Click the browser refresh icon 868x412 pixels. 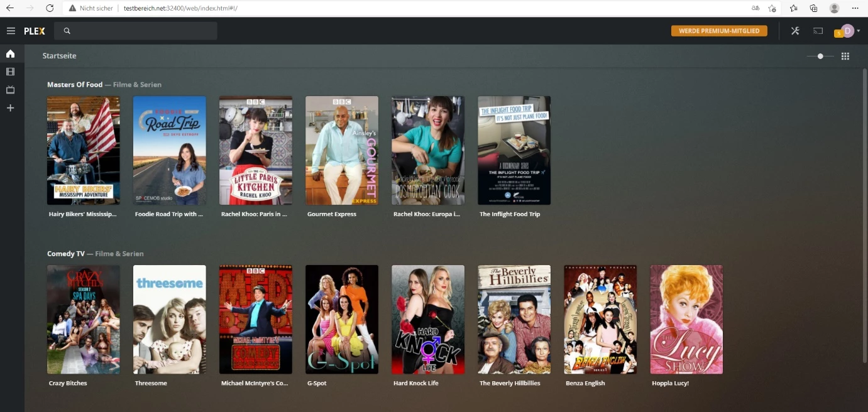[50, 8]
